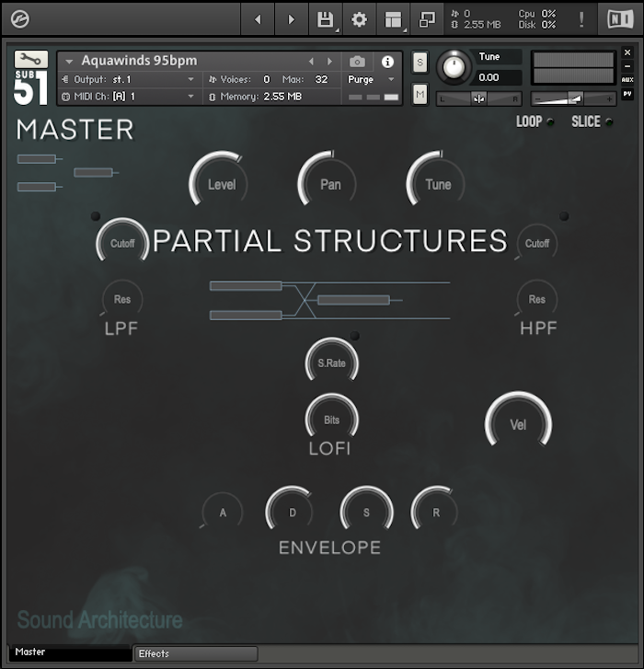Click the exclamation warning icon
This screenshot has width=644, height=669.
coord(581,19)
